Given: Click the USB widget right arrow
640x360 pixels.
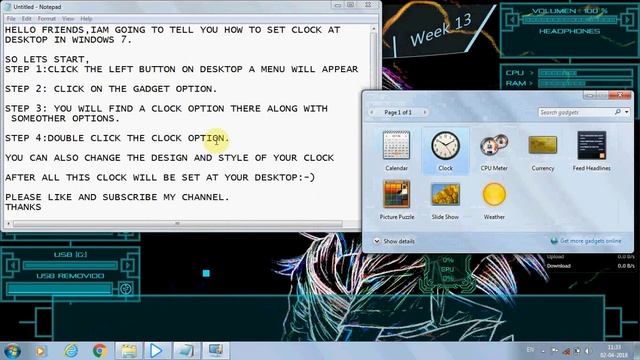Looking at the screenshot, I should pos(128,265).
